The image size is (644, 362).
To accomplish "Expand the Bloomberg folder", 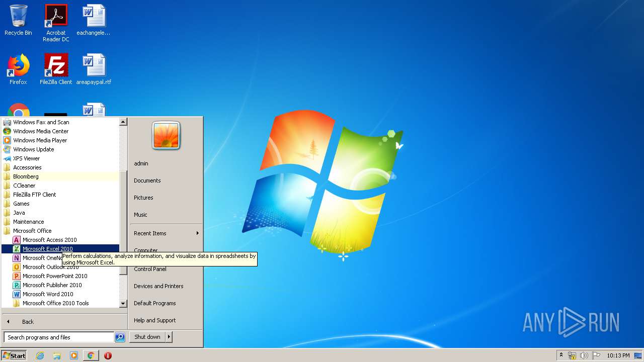I will (x=60, y=176).
